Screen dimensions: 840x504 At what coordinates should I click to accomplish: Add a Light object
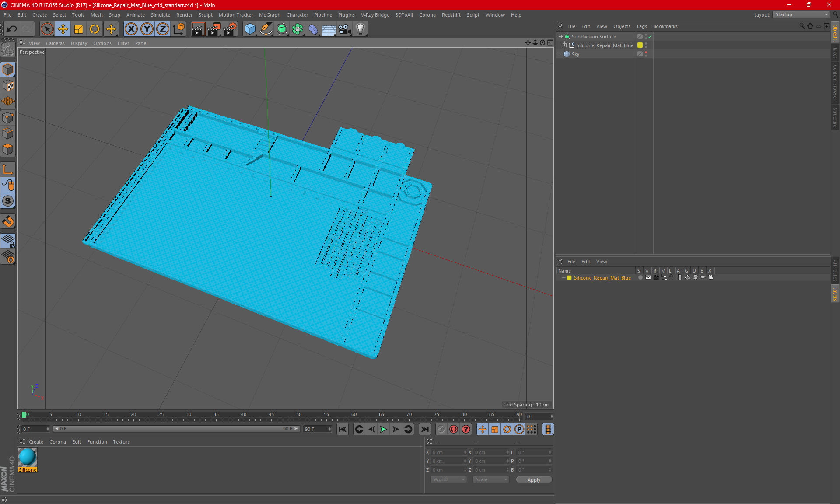pos(360,29)
